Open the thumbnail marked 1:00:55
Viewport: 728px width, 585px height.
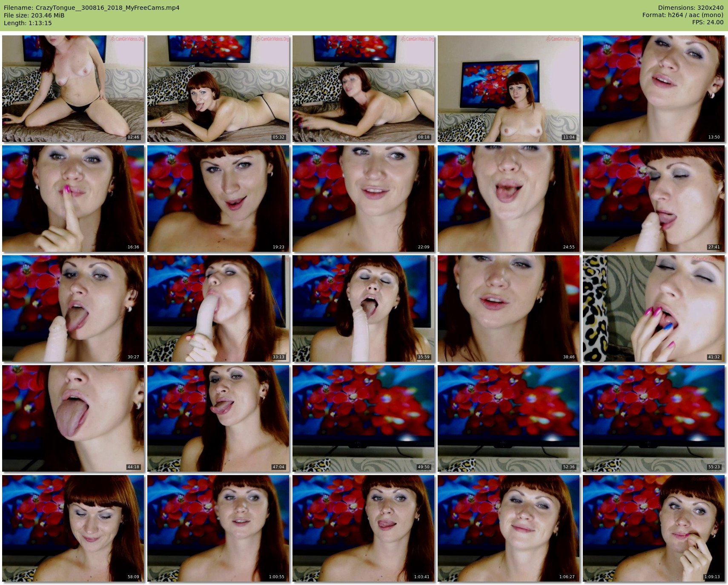[218, 528]
